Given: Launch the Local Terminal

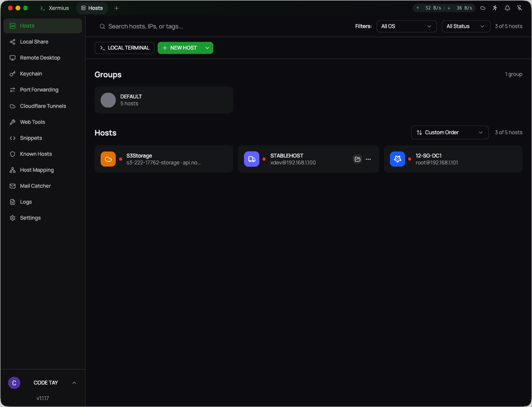Looking at the screenshot, I should (x=124, y=48).
